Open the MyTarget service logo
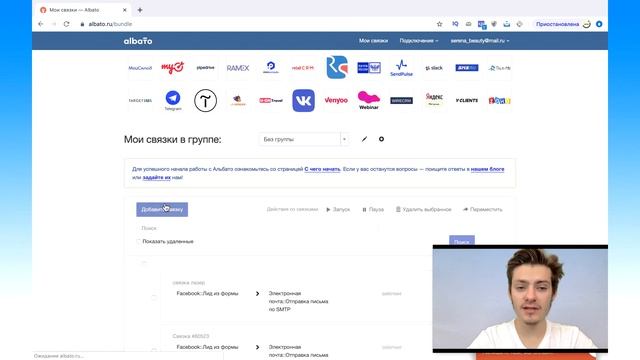Screen dimensions: 640x360 pos(173,68)
